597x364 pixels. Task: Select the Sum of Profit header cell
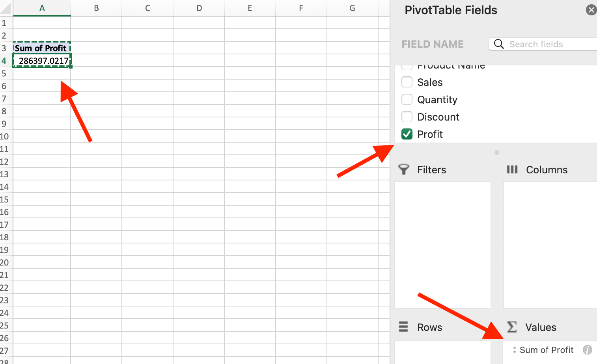pyautogui.click(x=42, y=48)
